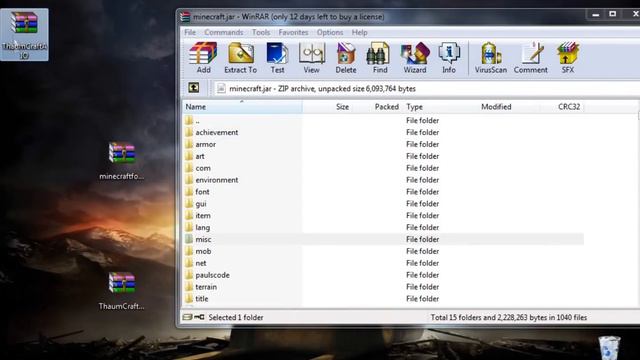Image resolution: width=640 pixels, height=360 pixels.
Task: Click 'File folder' type in misc row
Action: tap(422, 239)
